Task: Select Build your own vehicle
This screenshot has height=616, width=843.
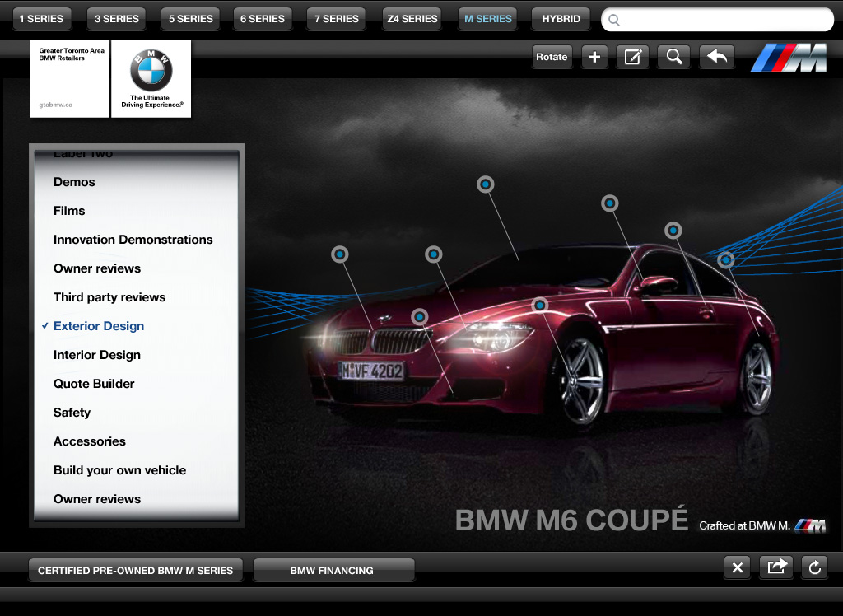Action: [x=119, y=470]
